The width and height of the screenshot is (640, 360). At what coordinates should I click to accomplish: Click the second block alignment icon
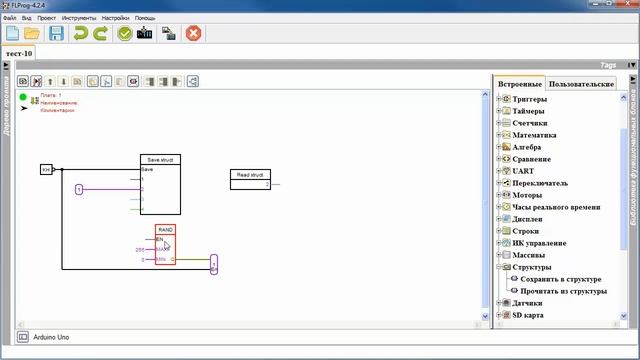coord(163,81)
